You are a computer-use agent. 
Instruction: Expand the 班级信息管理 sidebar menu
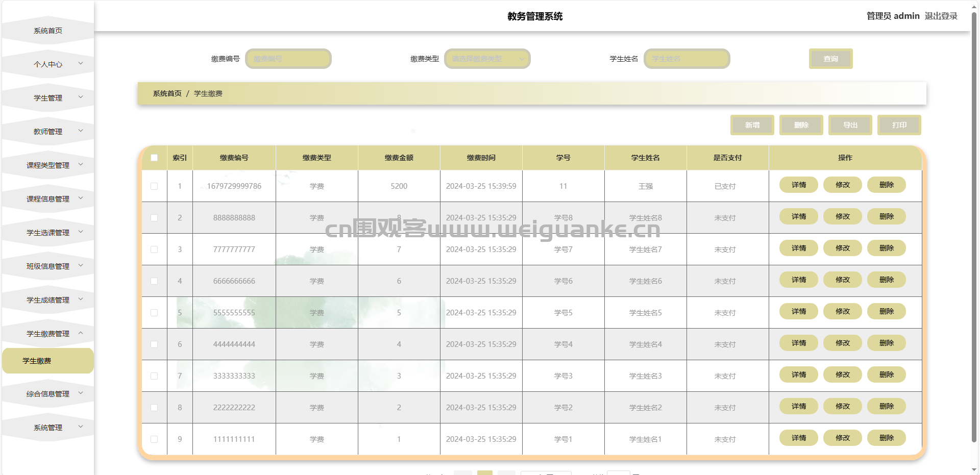[48, 266]
